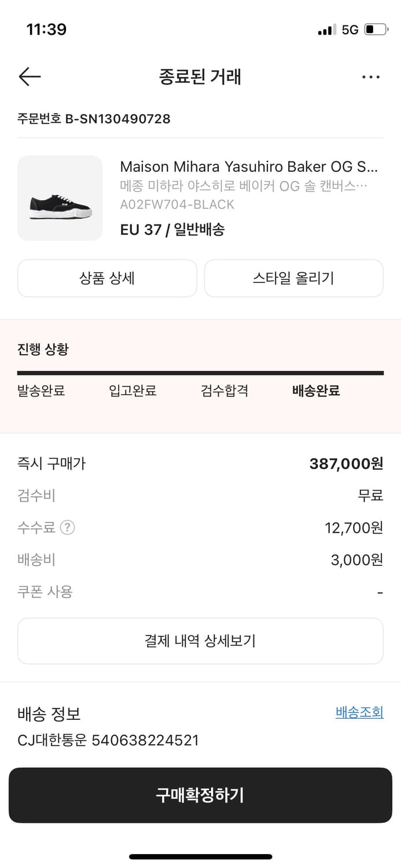Open 배송조회 shipment tracking link
Image resolution: width=401 pixels, height=868 pixels.
click(x=359, y=712)
